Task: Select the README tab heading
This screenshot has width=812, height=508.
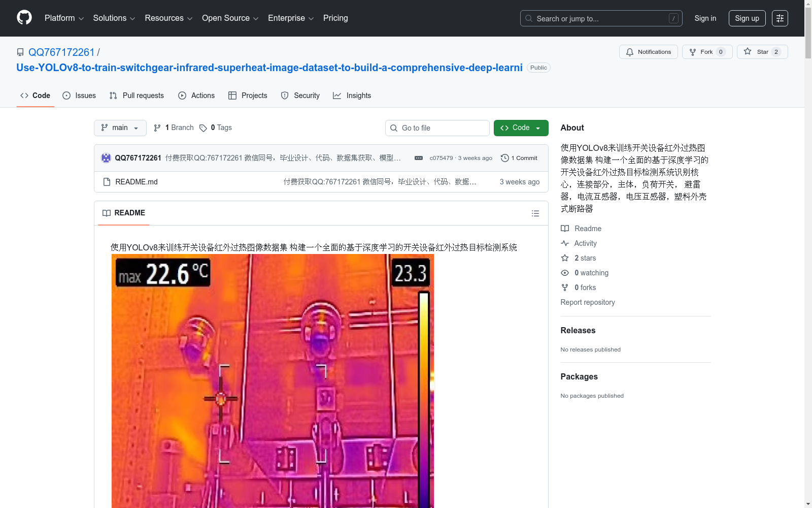Action: click(124, 213)
